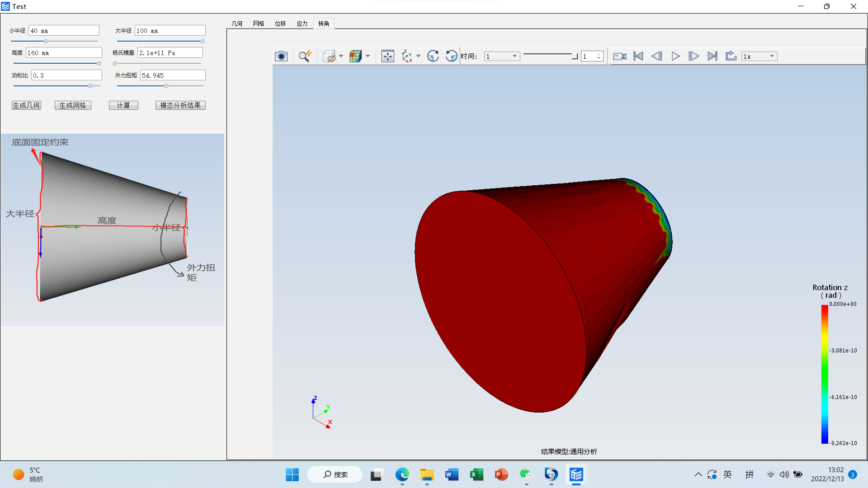Jump to last animation frame

(712, 56)
